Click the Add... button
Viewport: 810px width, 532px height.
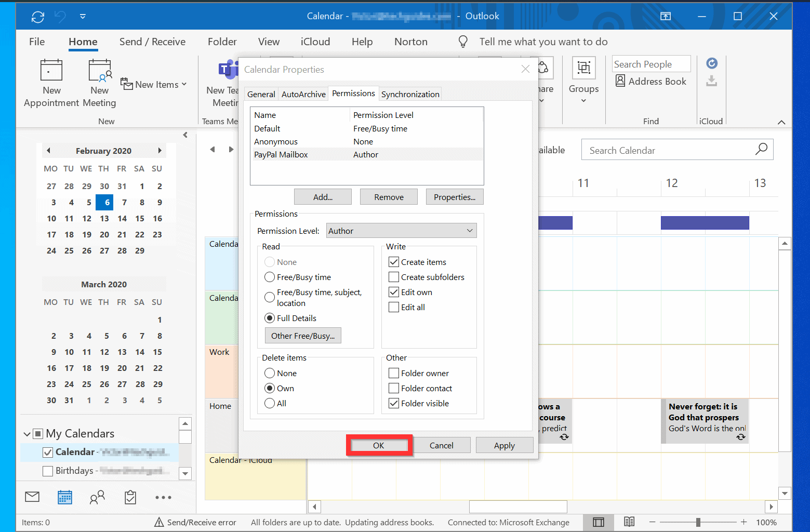click(x=323, y=197)
